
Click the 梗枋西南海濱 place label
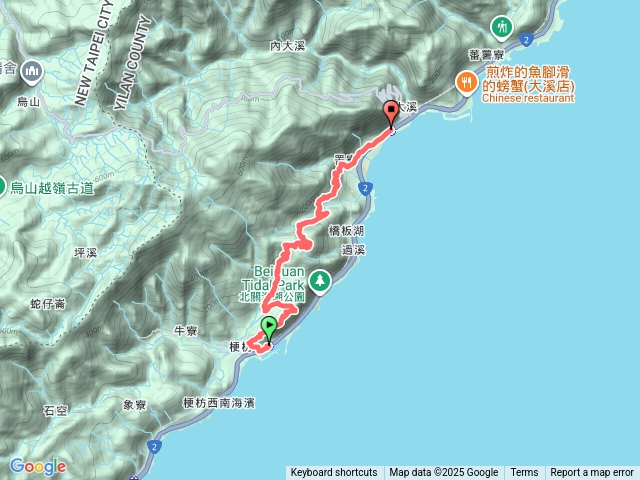tap(219, 403)
